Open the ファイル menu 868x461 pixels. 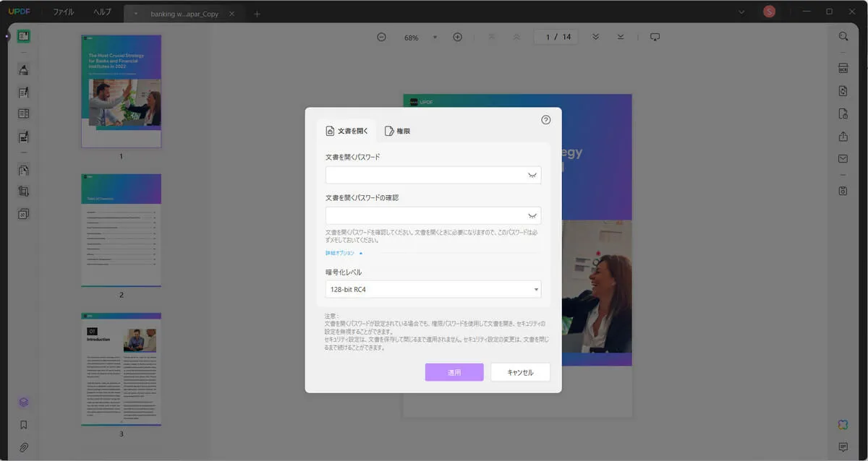click(64, 12)
